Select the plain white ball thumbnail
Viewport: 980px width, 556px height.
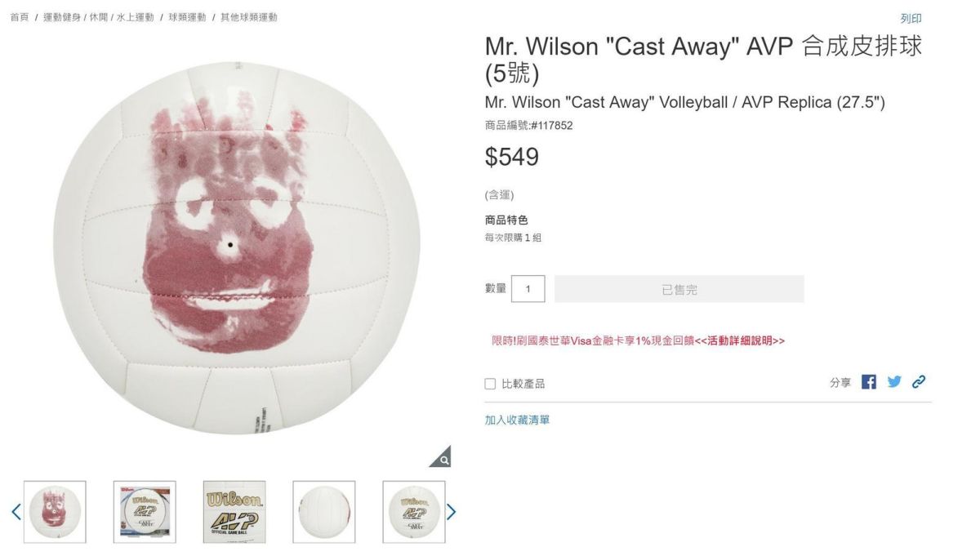(x=324, y=512)
